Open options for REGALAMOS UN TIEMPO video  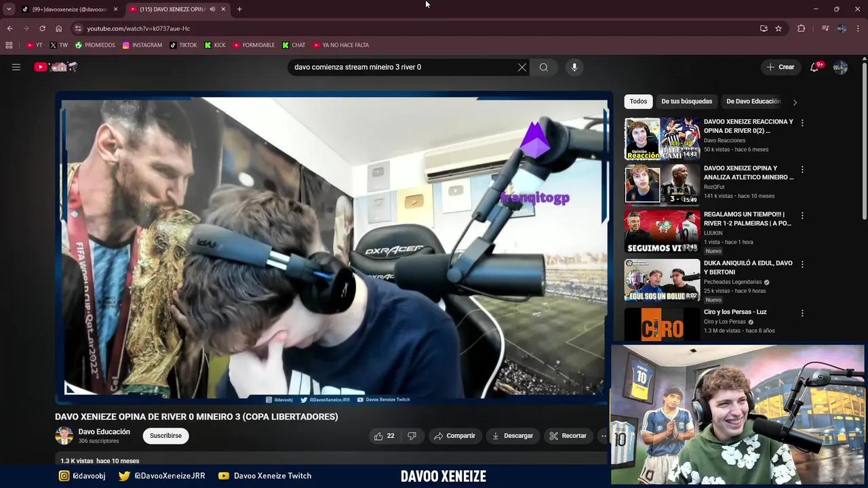[802, 215]
